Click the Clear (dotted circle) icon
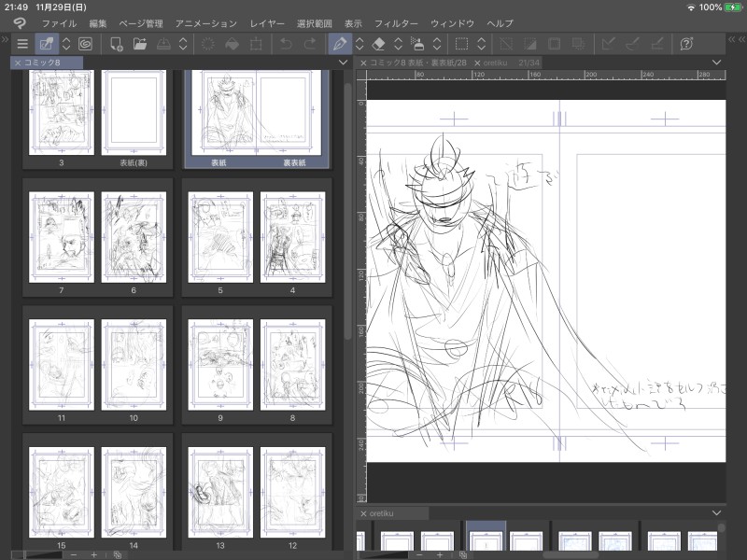This screenshot has height=560, width=747. (208, 44)
